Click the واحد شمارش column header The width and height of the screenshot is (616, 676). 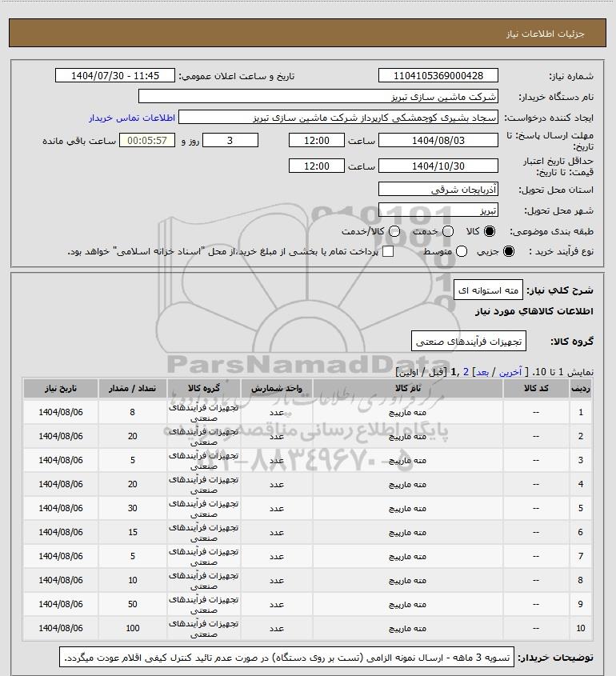tap(276, 389)
